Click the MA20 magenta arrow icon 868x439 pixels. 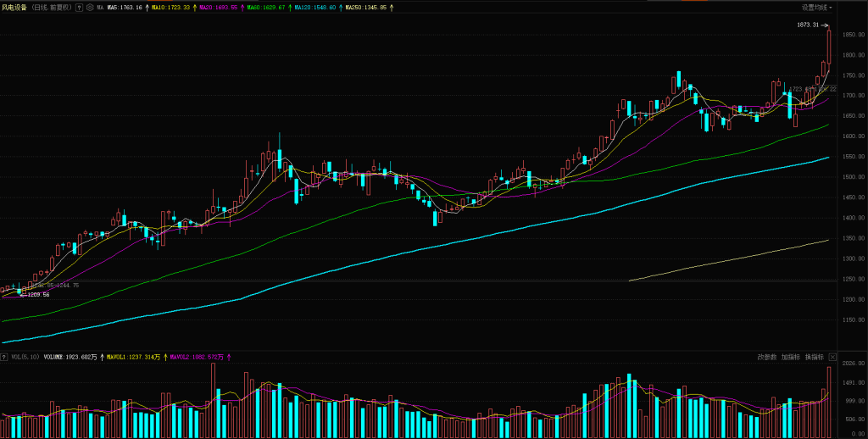242,7
